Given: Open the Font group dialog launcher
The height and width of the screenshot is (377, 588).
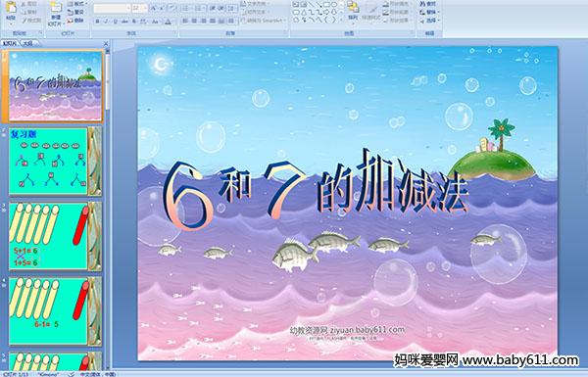Looking at the screenshot, I should (174, 33).
